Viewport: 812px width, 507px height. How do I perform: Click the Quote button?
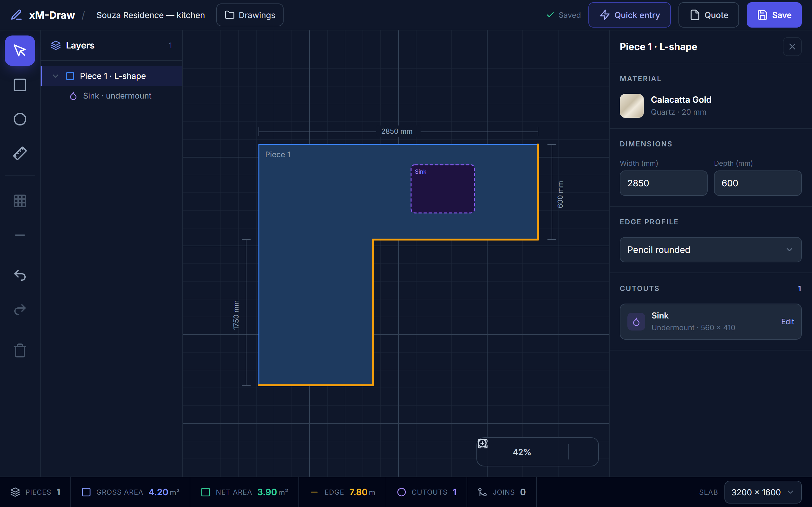point(708,15)
